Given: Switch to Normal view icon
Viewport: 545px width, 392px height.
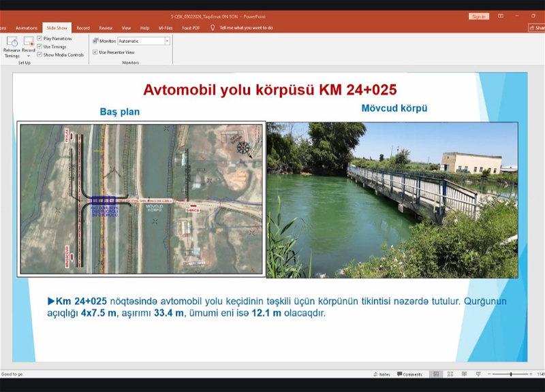Looking at the screenshot, I should coord(436,374).
